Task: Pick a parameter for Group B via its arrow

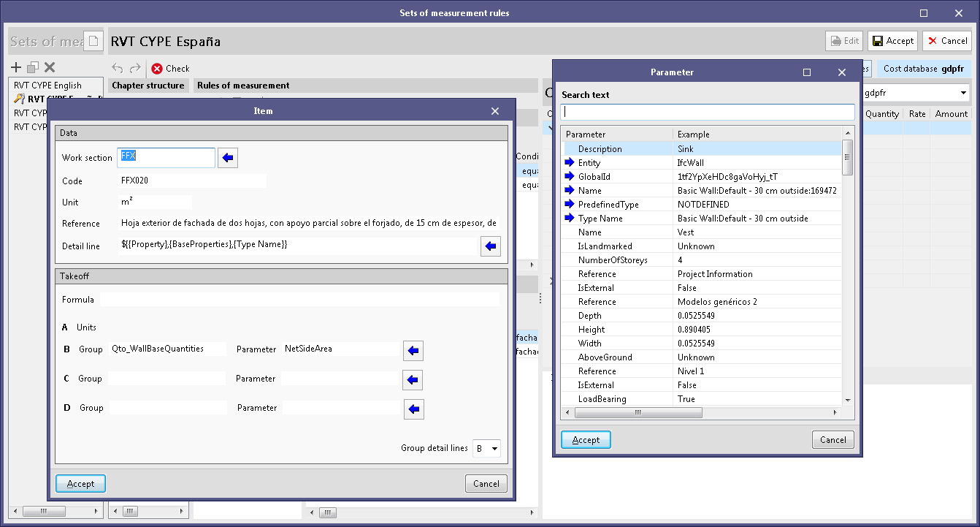Action: 413,351
